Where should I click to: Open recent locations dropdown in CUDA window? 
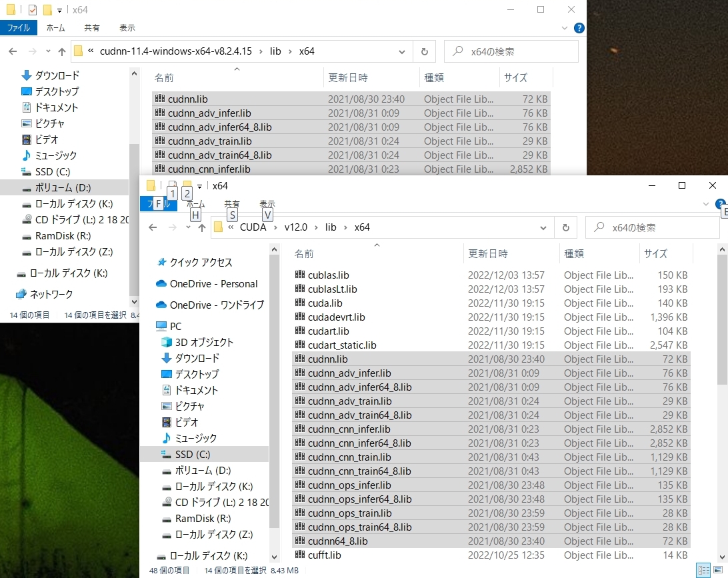click(188, 227)
